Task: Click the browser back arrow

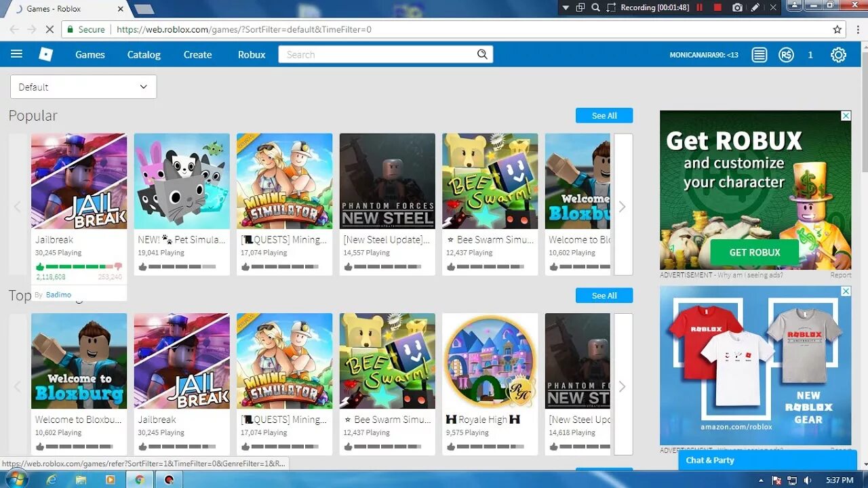Action: (x=14, y=29)
